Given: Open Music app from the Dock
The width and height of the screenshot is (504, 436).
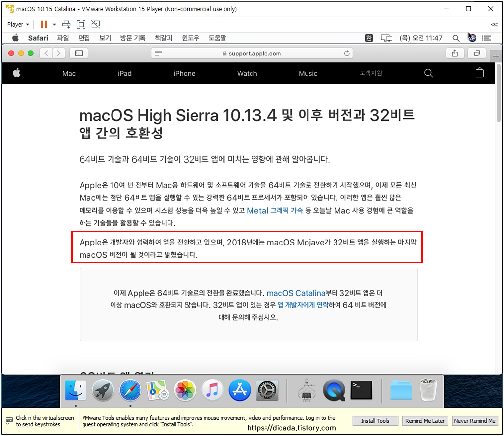Looking at the screenshot, I should tap(212, 391).
